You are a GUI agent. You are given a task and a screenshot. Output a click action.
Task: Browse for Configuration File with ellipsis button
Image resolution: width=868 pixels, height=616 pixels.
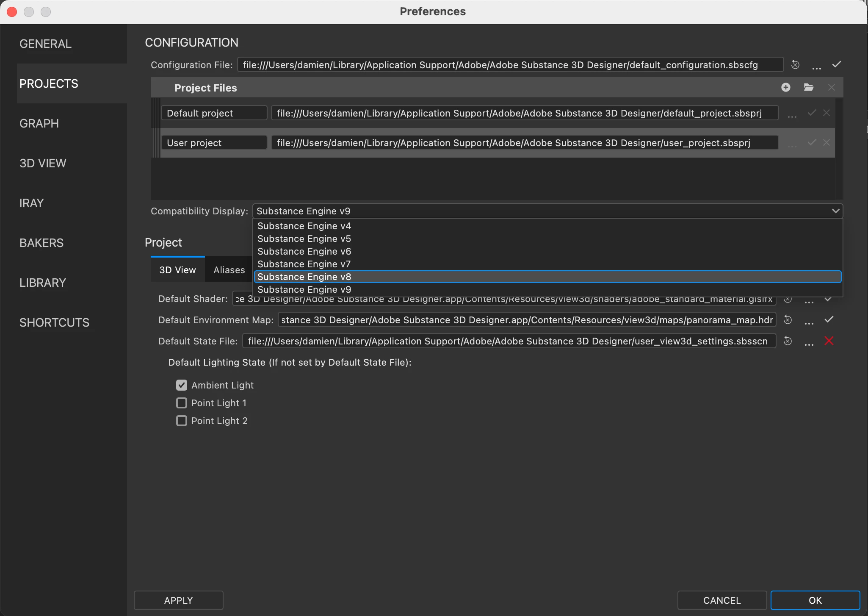[x=816, y=67]
